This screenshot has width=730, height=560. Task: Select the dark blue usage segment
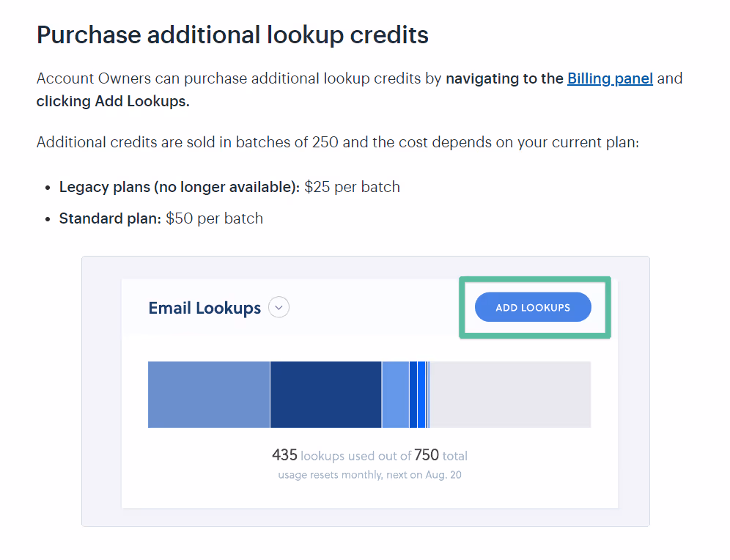tap(325, 394)
